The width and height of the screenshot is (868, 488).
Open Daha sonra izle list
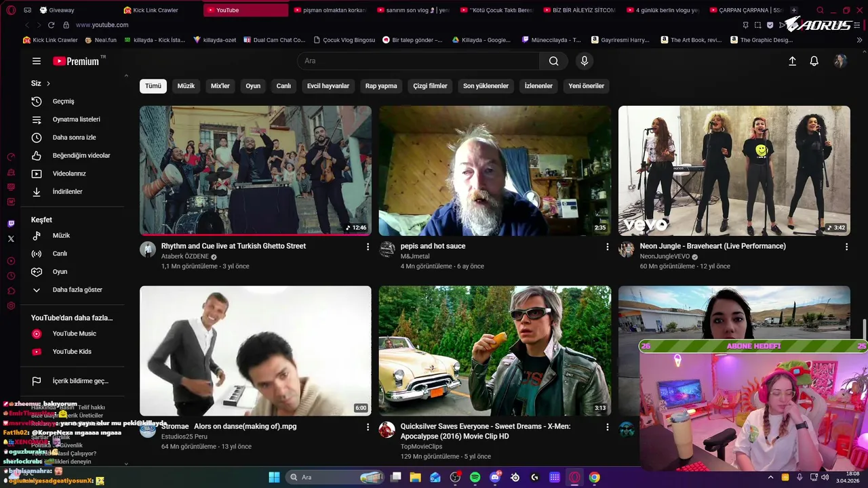75,138
